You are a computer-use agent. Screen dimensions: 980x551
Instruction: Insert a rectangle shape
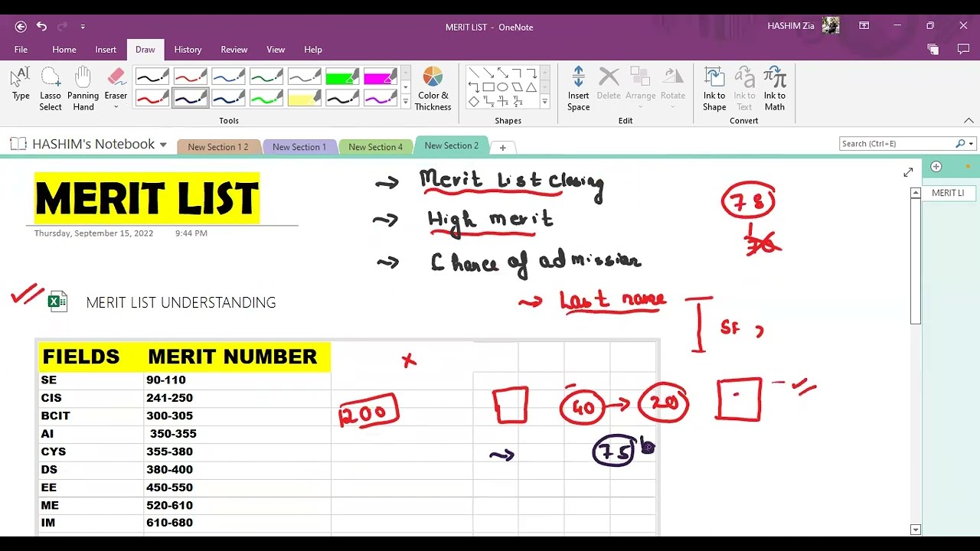[x=488, y=86]
